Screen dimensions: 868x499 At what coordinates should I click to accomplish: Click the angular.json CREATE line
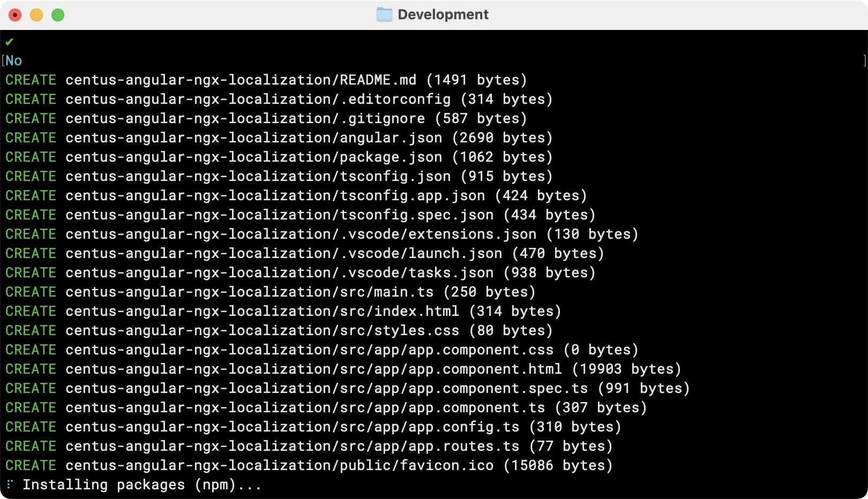coord(279,138)
